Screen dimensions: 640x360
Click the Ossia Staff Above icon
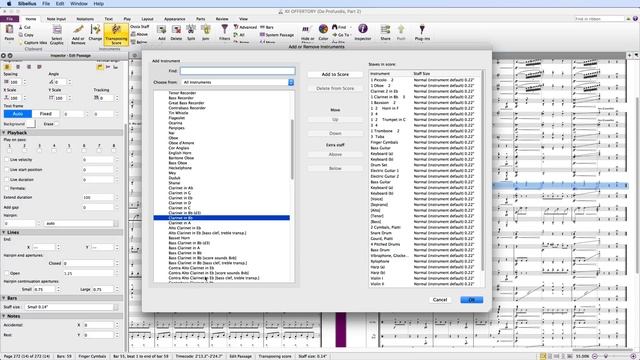pos(133,35)
